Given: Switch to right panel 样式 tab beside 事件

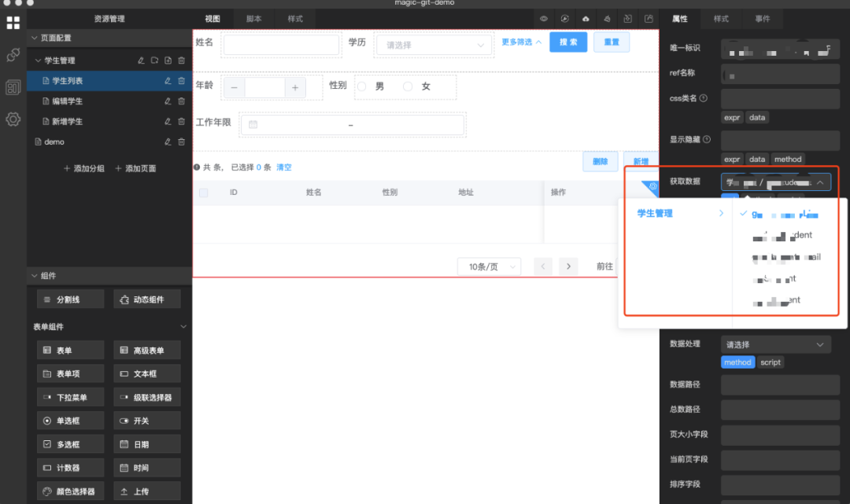Looking at the screenshot, I should (721, 18).
